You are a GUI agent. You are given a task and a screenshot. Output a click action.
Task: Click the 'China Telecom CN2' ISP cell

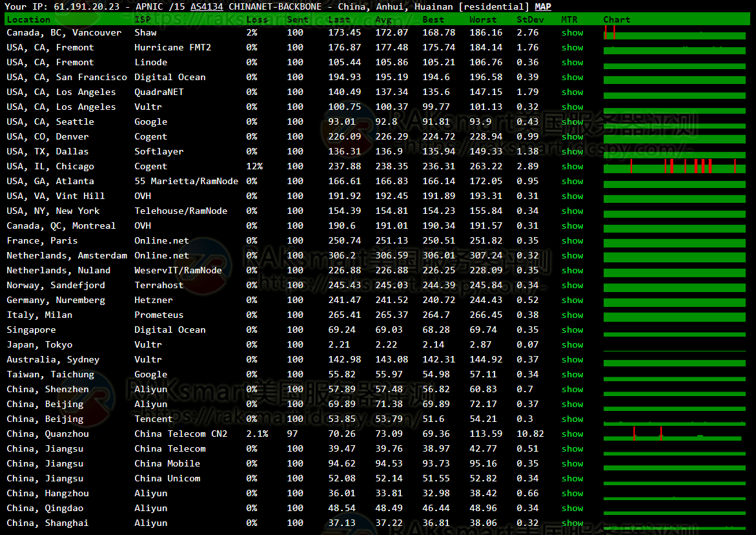pos(181,434)
